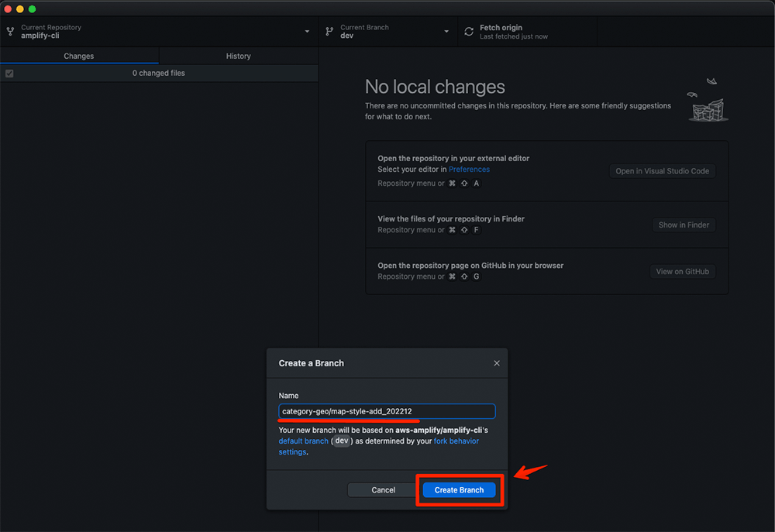Open the default branch link
The width and height of the screenshot is (775, 532).
pos(303,441)
